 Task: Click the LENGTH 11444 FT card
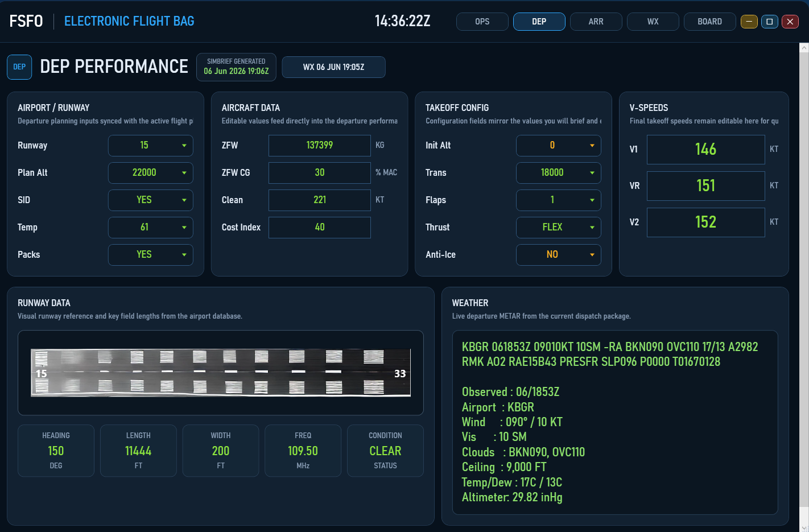pos(138,451)
